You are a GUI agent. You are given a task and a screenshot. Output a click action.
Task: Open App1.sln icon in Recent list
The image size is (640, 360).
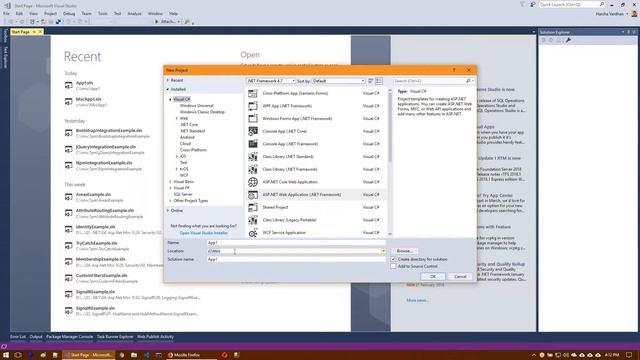coord(69,85)
